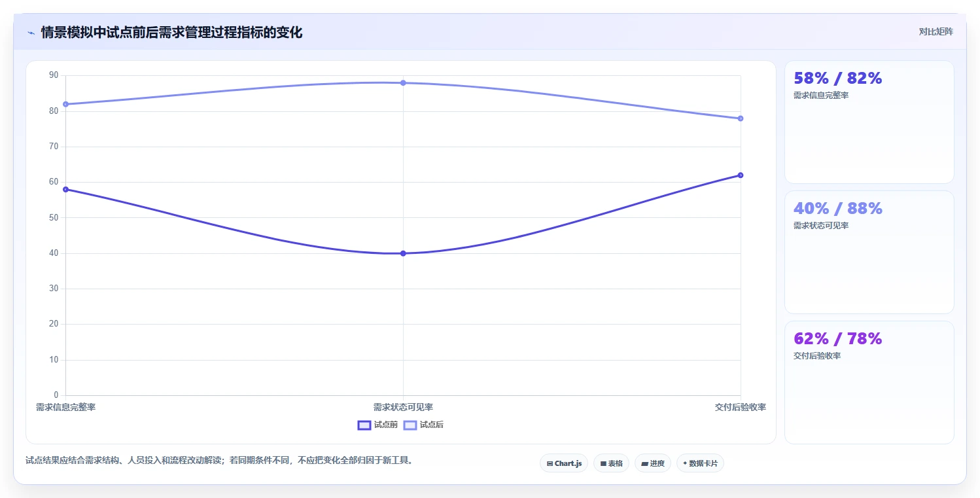Image resolution: width=980 pixels, height=498 pixels.
Task: Click 试点前 data point at 需求信息完整率
Action: pyautogui.click(x=65, y=189)
